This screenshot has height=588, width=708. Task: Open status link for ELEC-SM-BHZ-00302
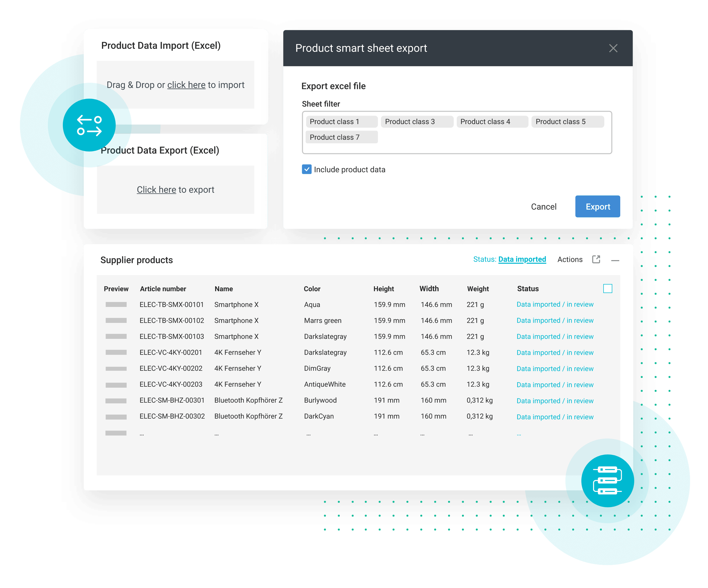[x=555, y=417]
